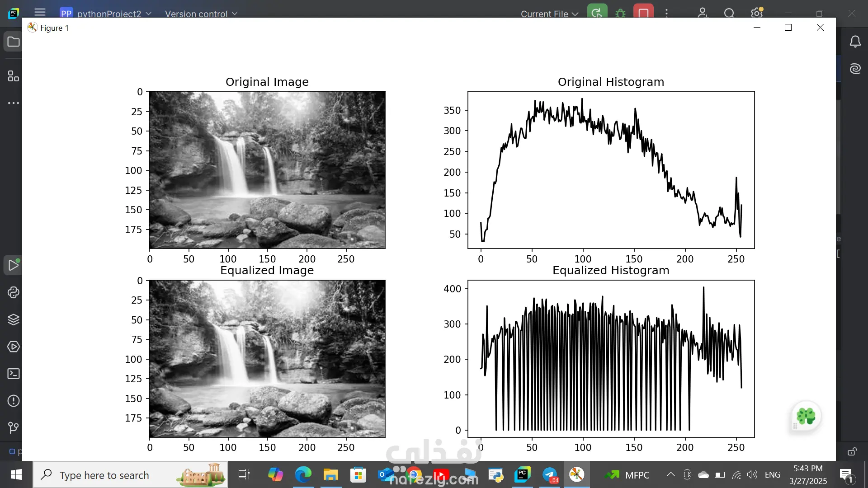868x488 pixels.
Task: Open the Terminal tool window
Action: point(14,374)
